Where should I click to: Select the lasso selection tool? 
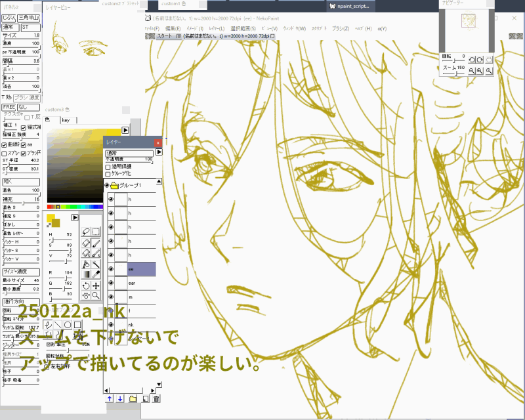[86, 232]
